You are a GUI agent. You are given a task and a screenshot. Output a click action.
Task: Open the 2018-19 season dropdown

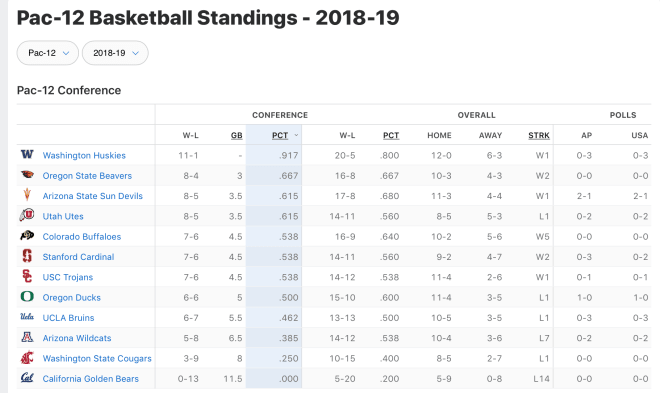pyautogui.click(x=115, y=53)
